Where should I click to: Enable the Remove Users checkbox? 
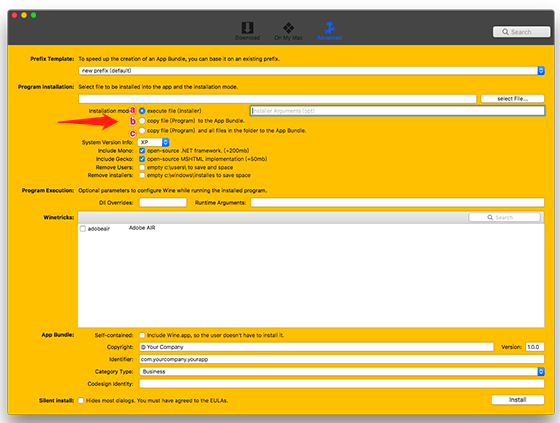pyautogui.click(x=142, y=167)
